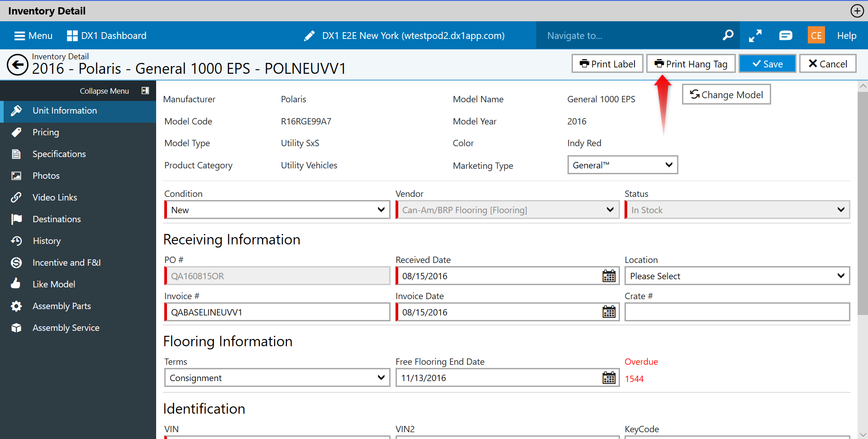Select the Unit Information tab
868x439 pixels.
pos(78,111)
